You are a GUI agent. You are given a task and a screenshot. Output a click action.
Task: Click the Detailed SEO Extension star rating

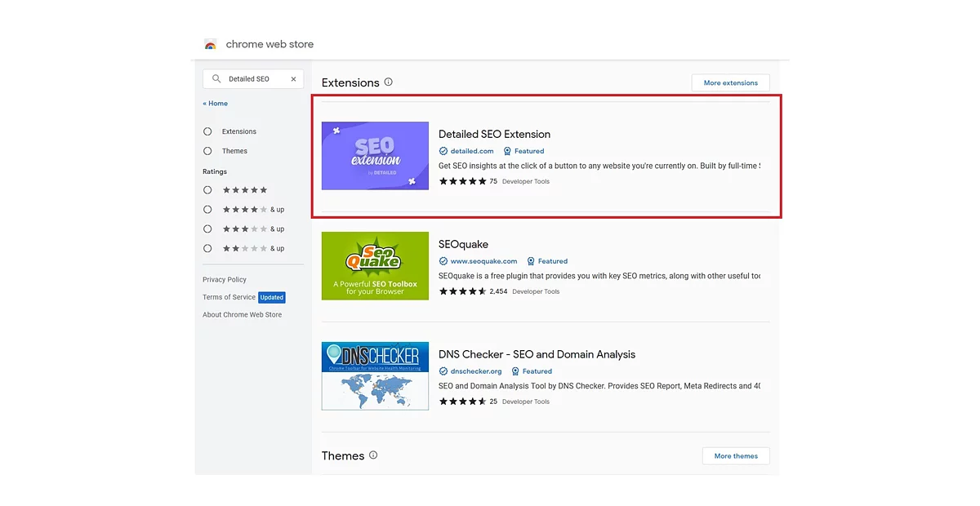[x=463, y=181]
